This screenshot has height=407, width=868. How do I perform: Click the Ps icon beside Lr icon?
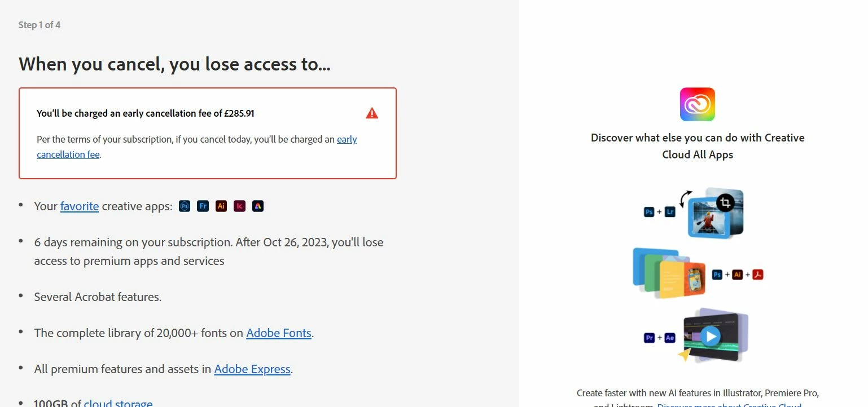[x=649, y=212]
